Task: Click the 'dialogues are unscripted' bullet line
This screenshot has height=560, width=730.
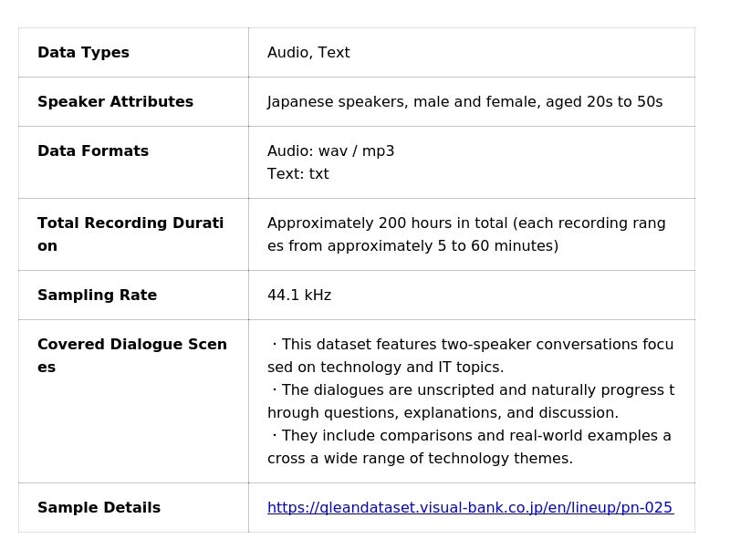Action: (472, 390)
